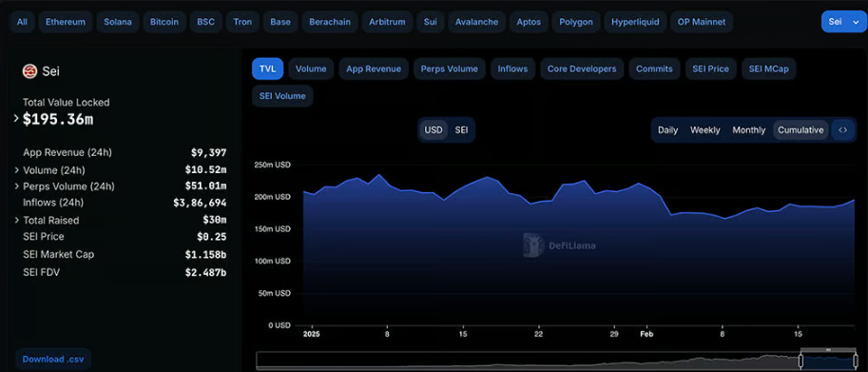
Task: Toggle the Volume chart metric
Action: click(311, 69)
